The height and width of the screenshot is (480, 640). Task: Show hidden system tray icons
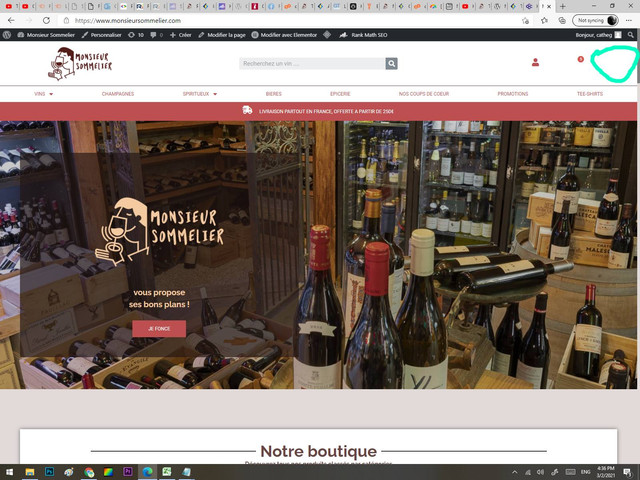515,472
